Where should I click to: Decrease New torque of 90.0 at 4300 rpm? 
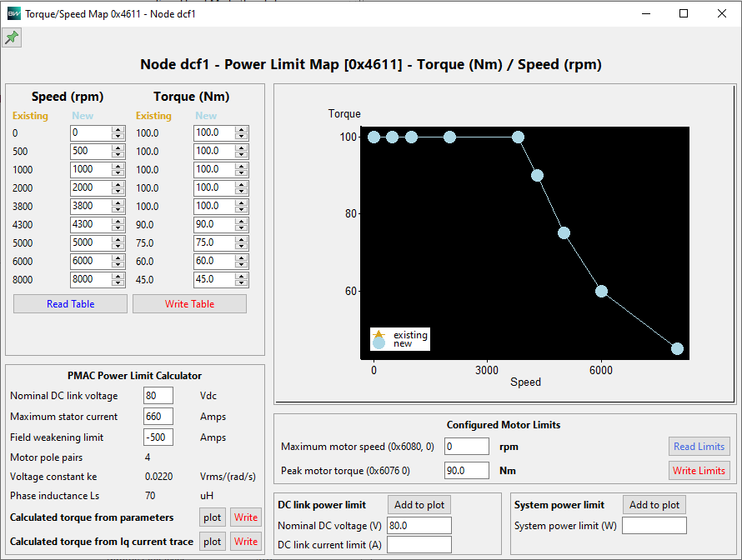point(241,228)
